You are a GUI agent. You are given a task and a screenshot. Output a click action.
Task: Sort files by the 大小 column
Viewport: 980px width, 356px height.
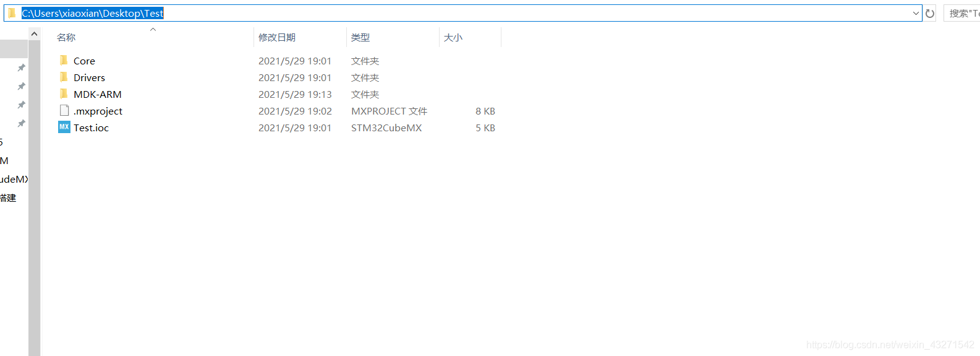click(453, 37)
